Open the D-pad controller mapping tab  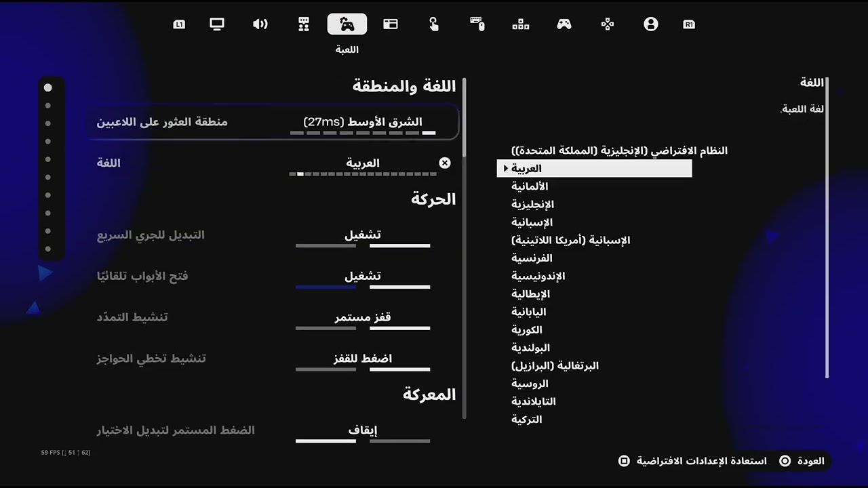(x=608, y=24)
